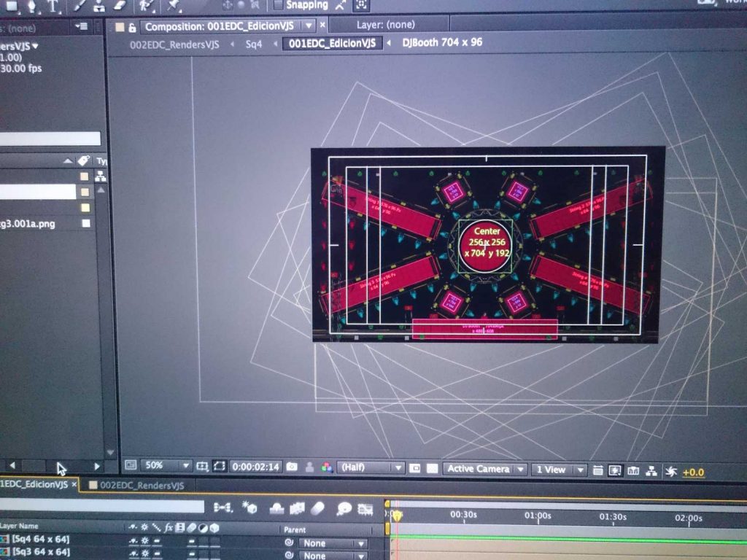Toggle transparency grid in viewer
The height and width of the screenshot is (560, 747).
[x=432, y=468]
